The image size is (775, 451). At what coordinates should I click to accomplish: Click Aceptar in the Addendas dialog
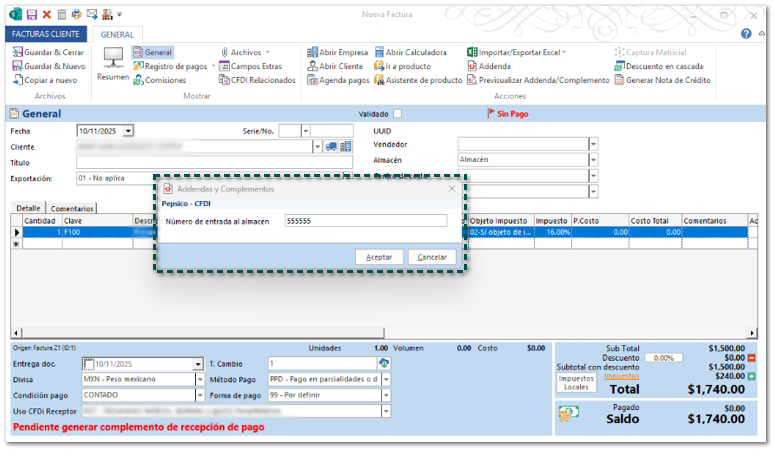tap(379, 257)
